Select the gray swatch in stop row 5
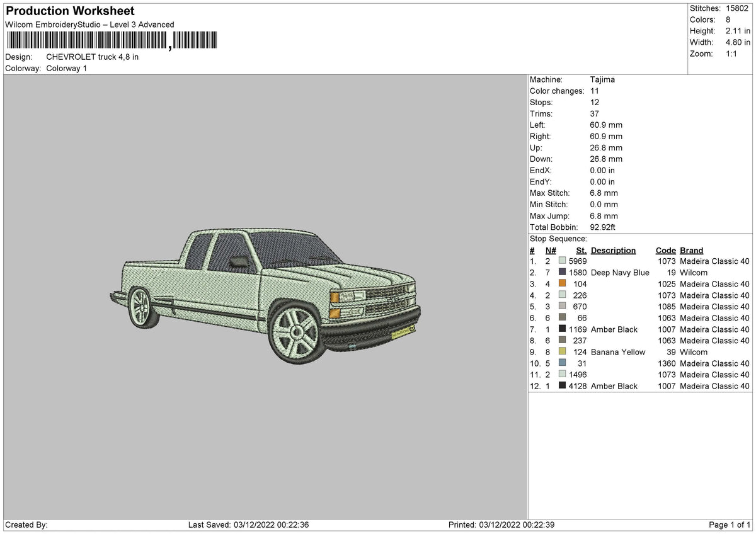Screen dimensions: 756x534 561,306
